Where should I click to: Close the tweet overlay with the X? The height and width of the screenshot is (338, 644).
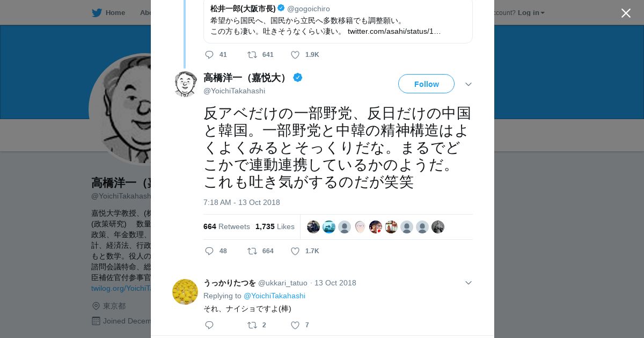click(x=626, y=13)
